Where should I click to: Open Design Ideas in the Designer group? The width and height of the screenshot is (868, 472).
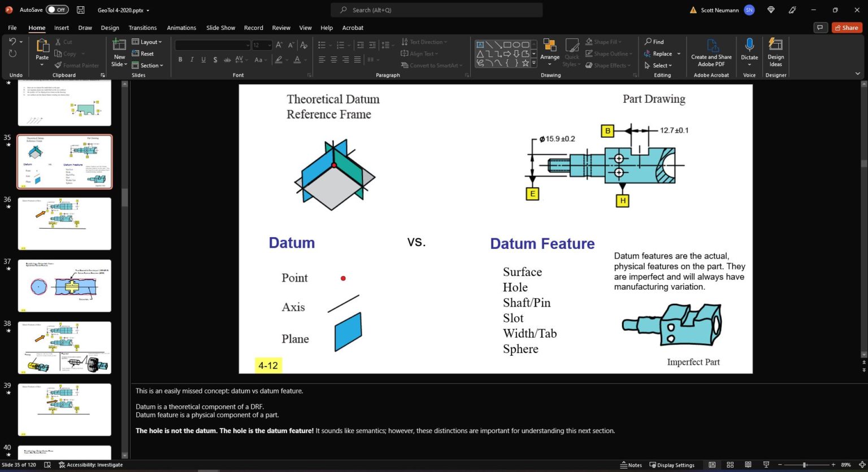(775, 53)
